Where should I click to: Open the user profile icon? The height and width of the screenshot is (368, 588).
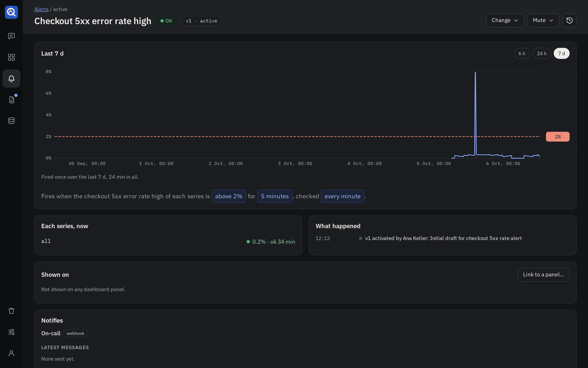tap(11, 353)
